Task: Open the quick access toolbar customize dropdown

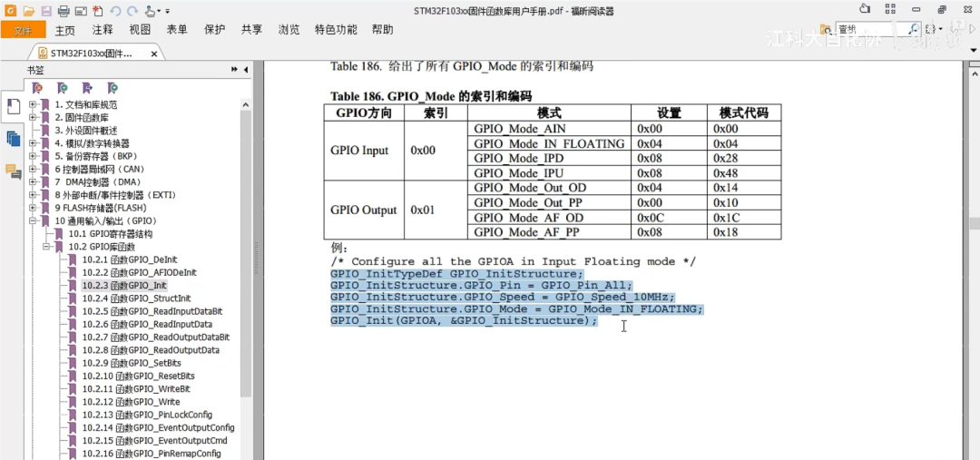Action: (x=168, y=11)
